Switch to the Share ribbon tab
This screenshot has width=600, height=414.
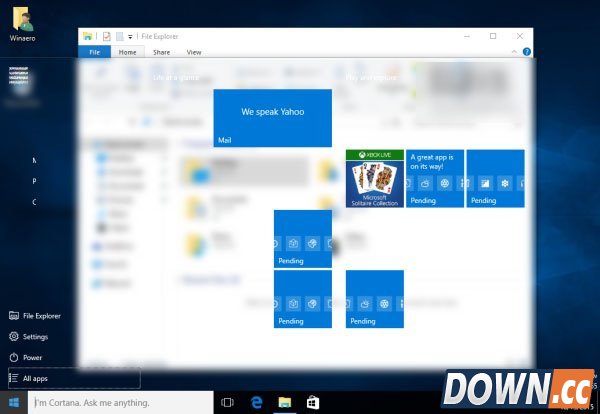click(x=161, y=52)
